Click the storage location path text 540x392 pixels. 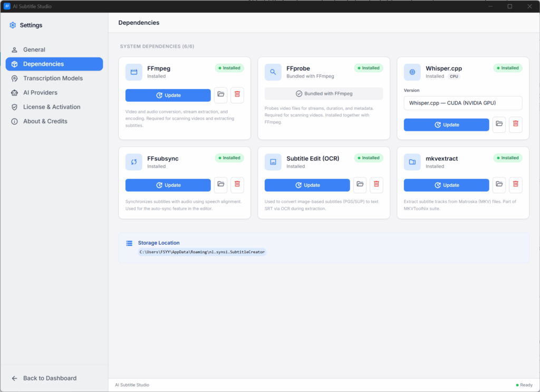click(202, 252)
